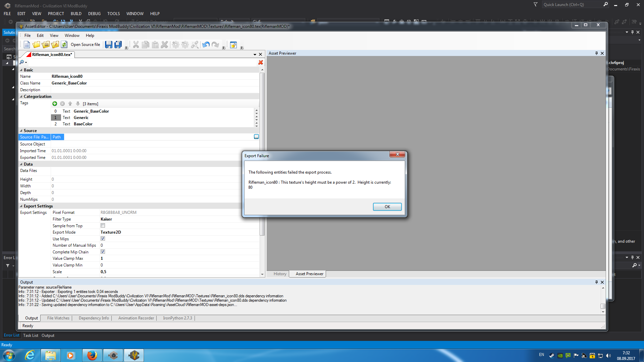Open the IronPython 2.7.3 tab
The width and height of the screenshot is (644, 362).
[x=177, y=318]
